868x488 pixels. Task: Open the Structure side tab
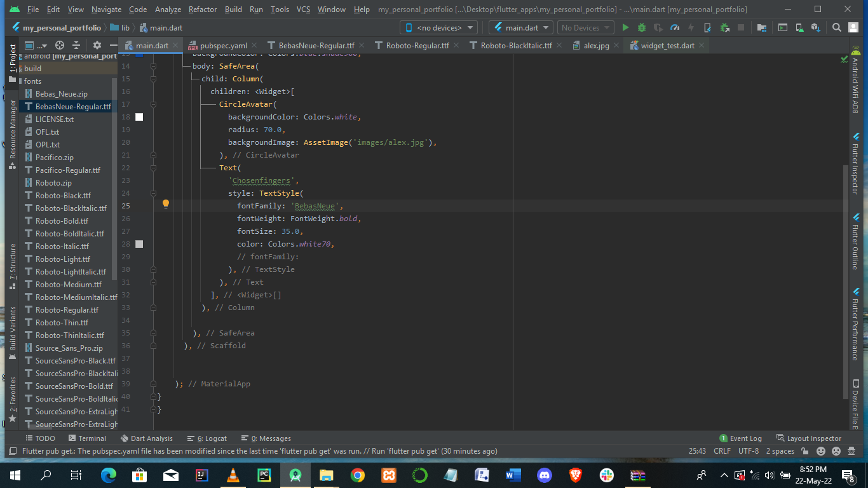click(x=12, y=266)
